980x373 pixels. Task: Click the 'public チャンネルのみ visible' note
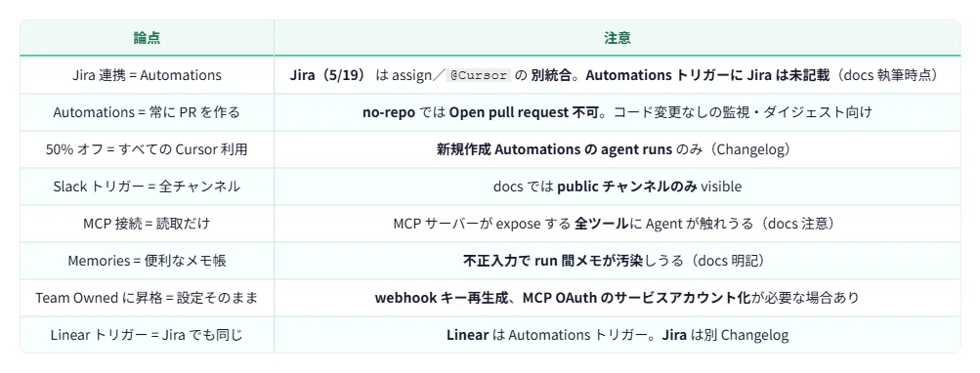coord(650,186)
